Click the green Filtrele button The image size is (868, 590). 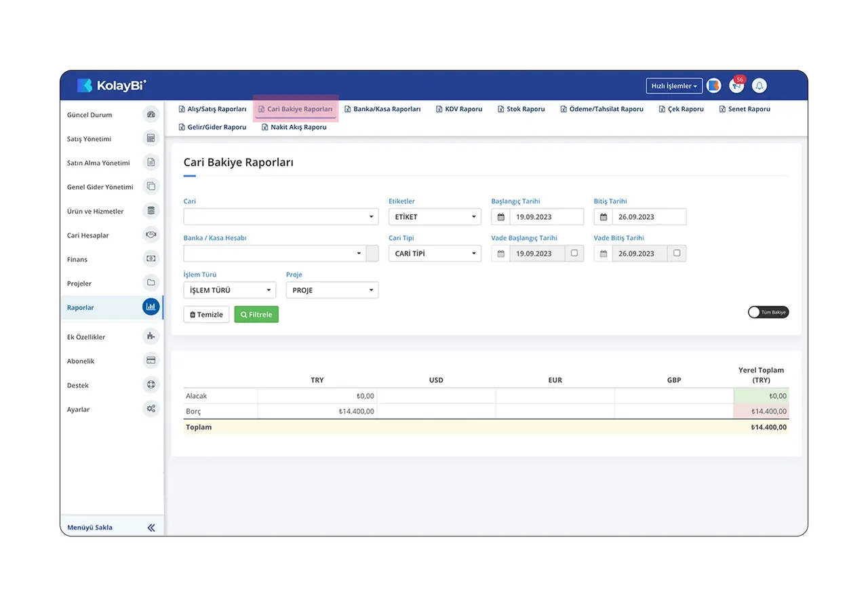point(256,315)
